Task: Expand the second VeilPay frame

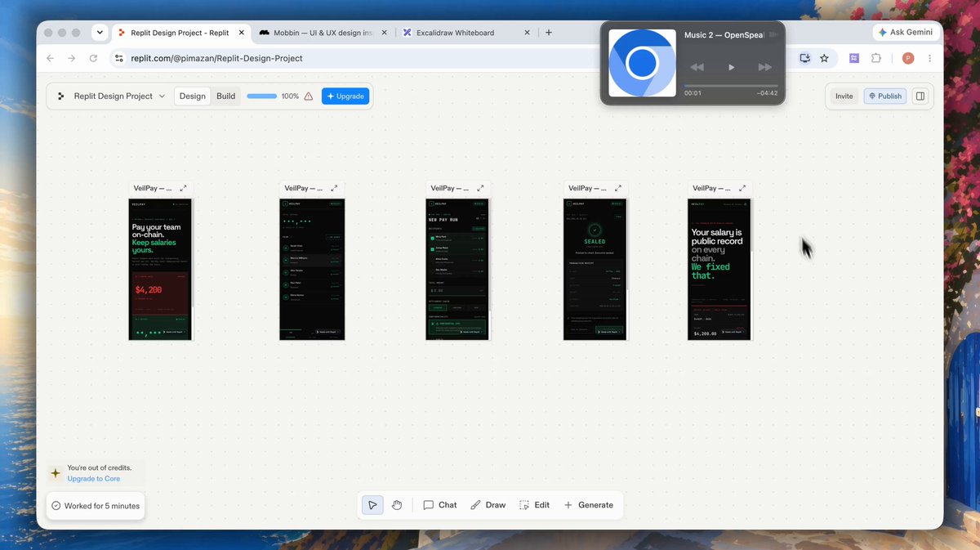Action: [333, 188]
